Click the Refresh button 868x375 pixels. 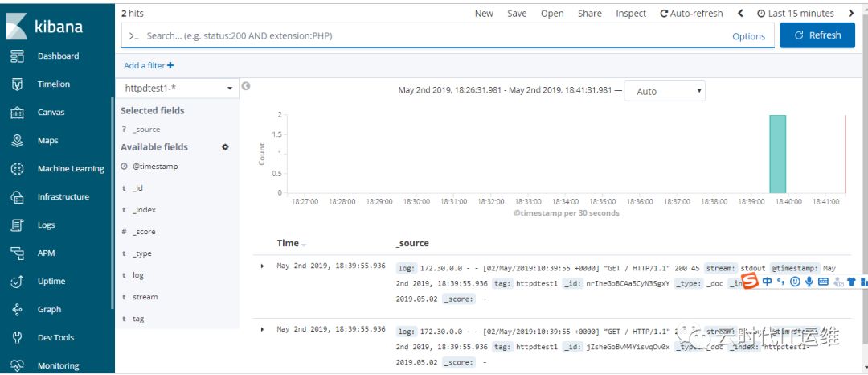click(817, 35)
